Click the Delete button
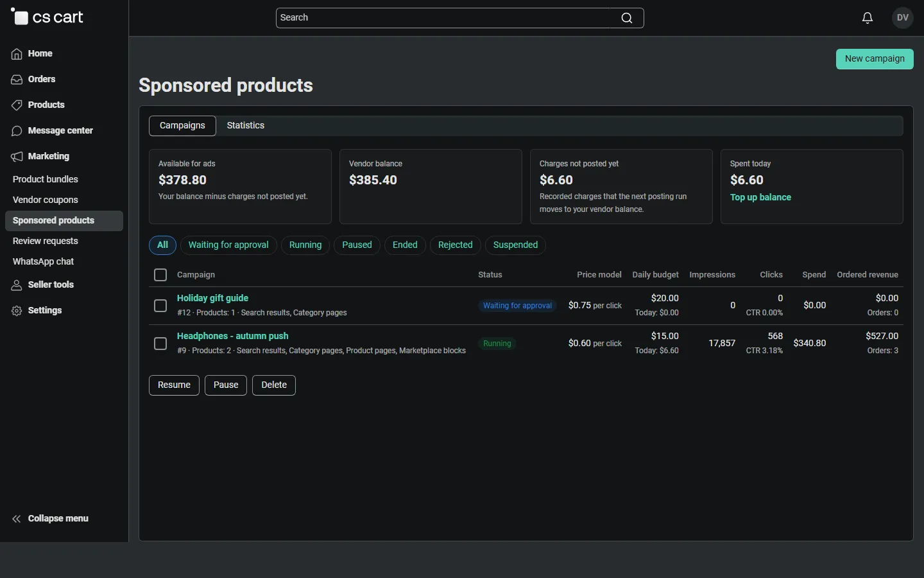This screenshot has height=578, width=924. point(274,385)
